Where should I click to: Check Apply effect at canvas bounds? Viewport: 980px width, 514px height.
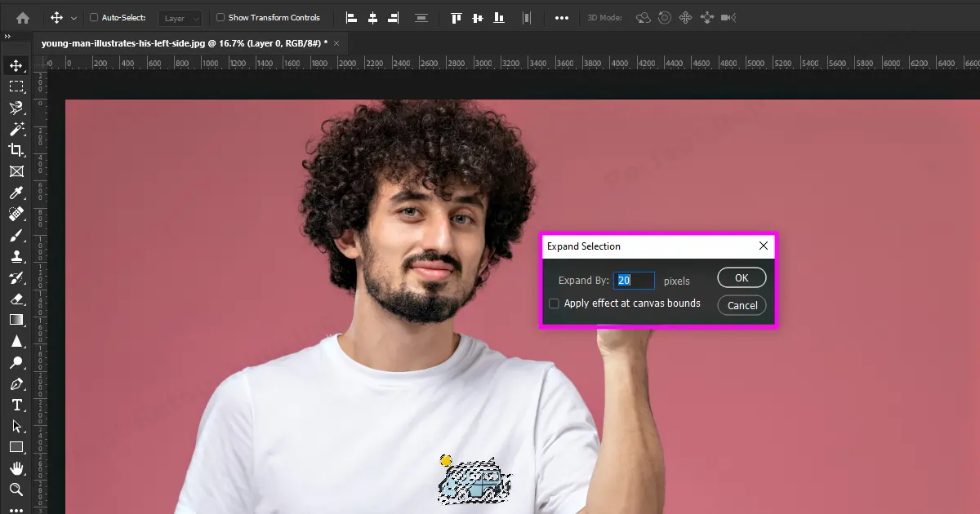tap(554, 304)
